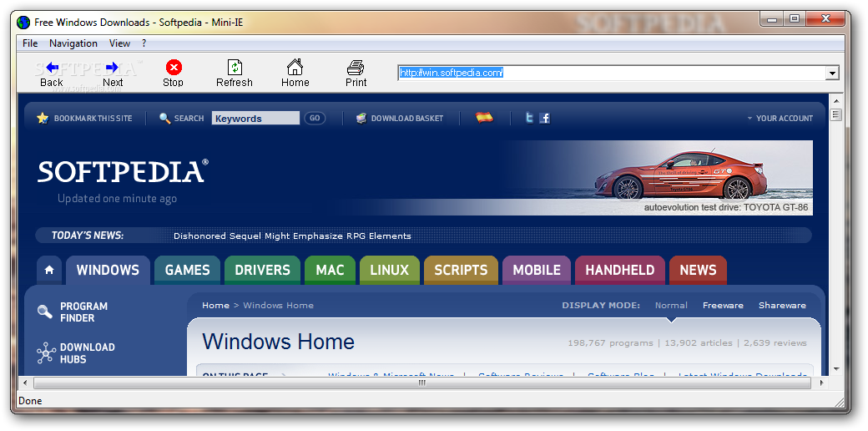Screen dimensions: 868x431
Task: Open Softpedia's Facebook icon
Action: (545, 118)
